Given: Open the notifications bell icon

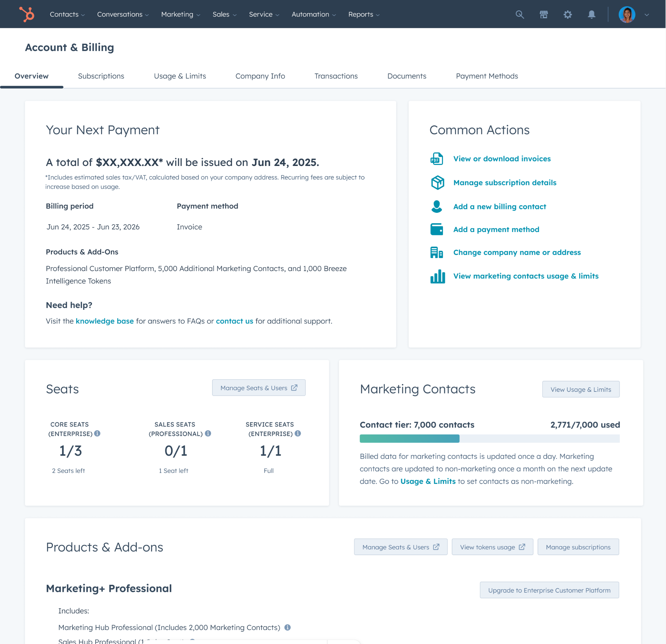Looking at the screenshot, I should coord(591,14).
